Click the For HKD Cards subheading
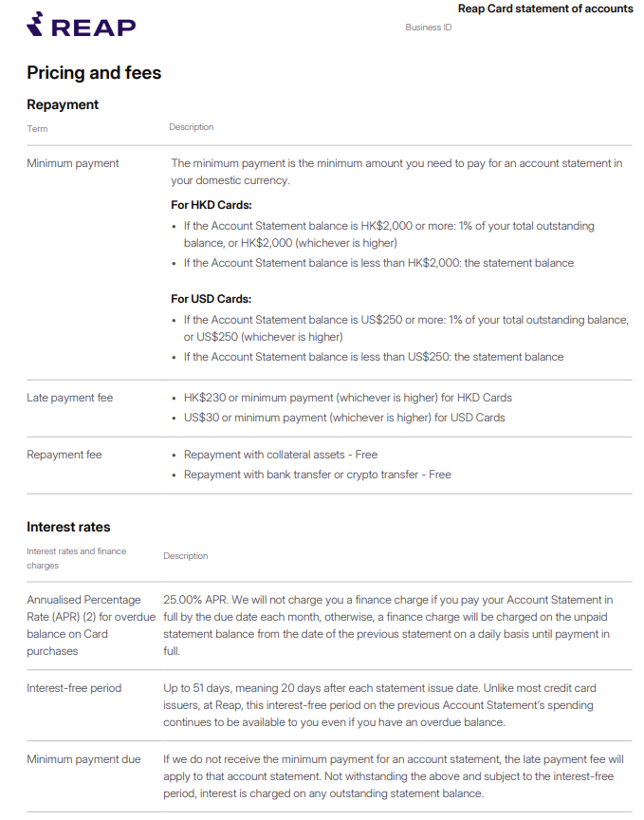This screenshot has height=820, width=644. click(x=212, y=205)
